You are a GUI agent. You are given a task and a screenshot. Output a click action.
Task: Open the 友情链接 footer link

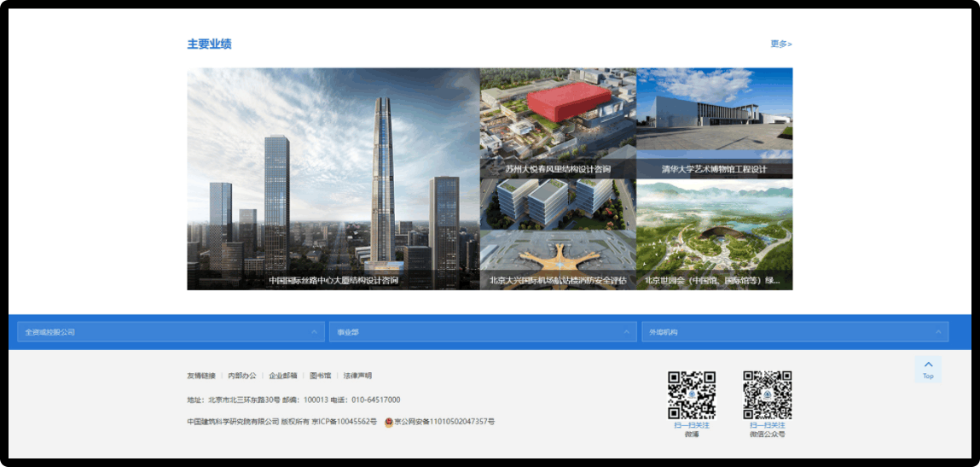201,376
